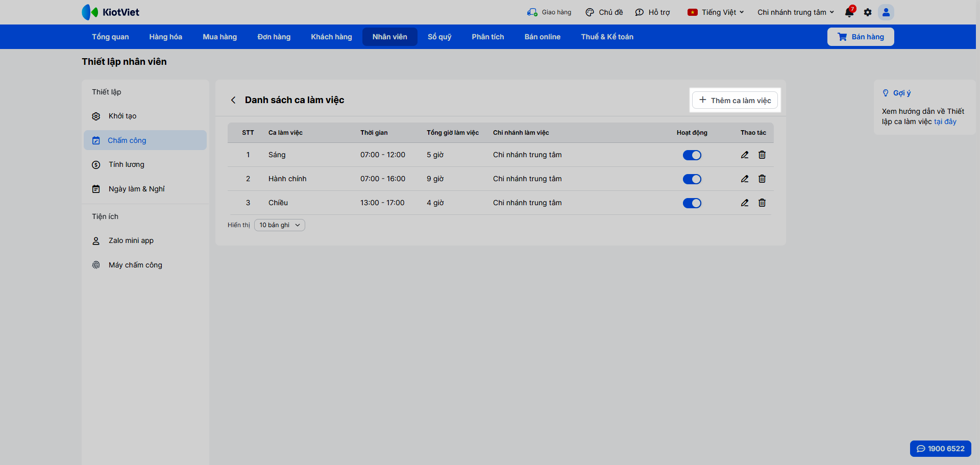Click the Zalo mini app person icon
980x465 pixels.
pos(96,241)
